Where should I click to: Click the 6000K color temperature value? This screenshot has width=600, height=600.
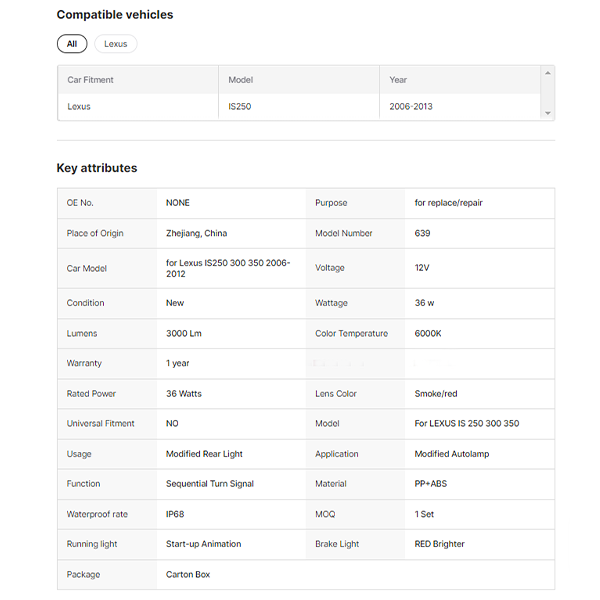click(x=428, y=333)
